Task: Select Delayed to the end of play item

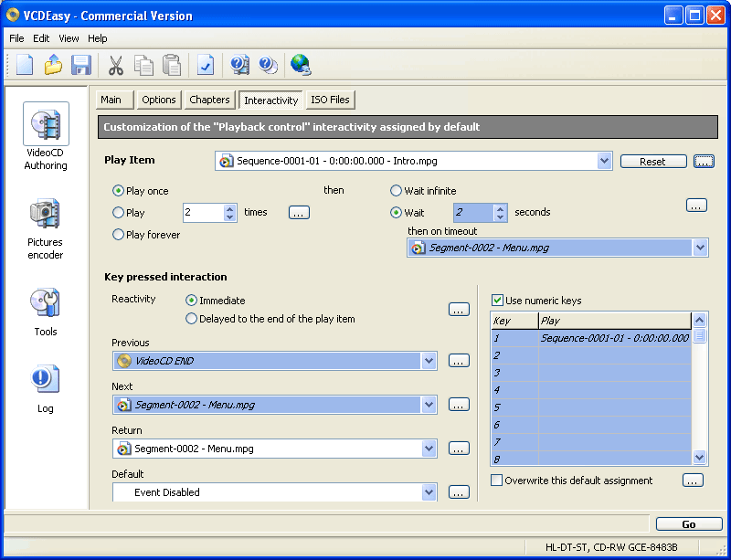Action: pyautogui.click(x=191, y=319)
